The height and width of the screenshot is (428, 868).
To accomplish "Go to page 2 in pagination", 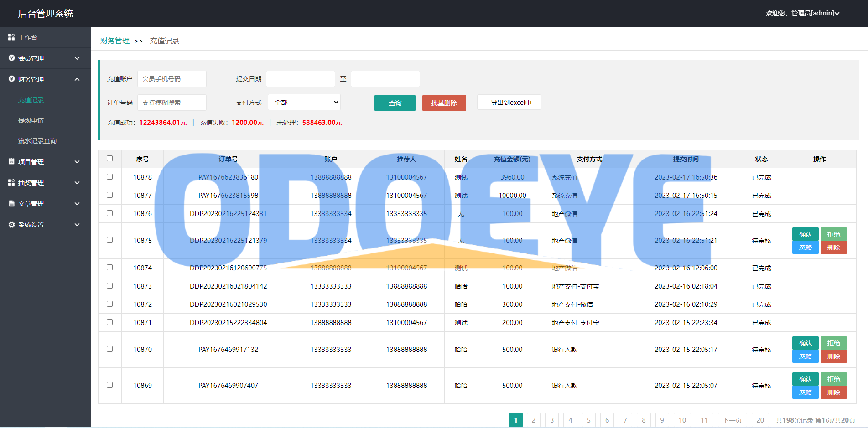I will tap(533, 420).
